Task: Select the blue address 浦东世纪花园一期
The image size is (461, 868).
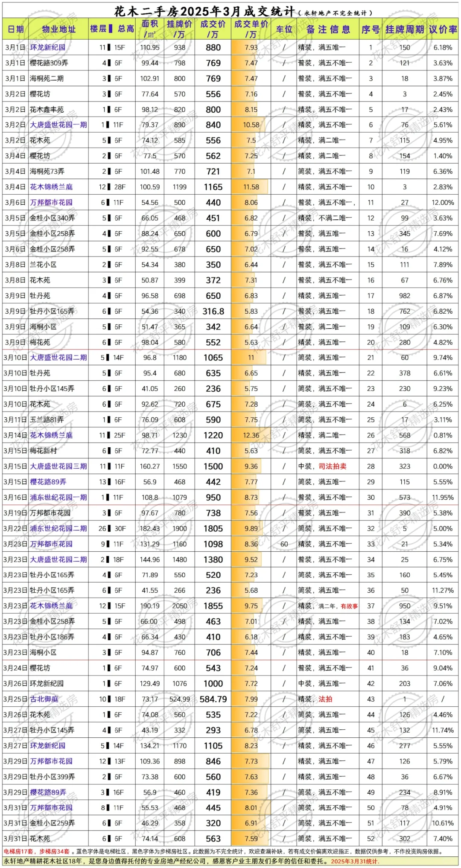Action: tap(58, 498)
